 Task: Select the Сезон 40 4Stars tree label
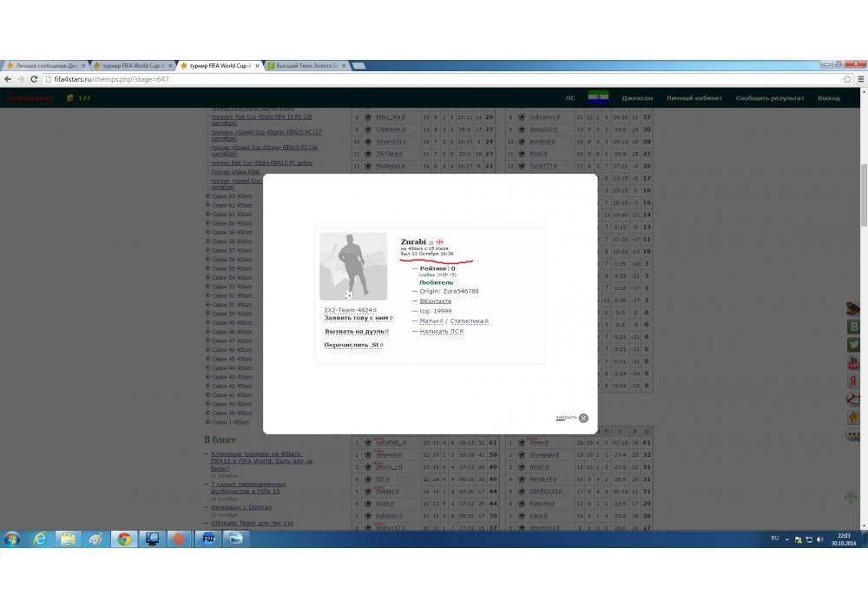click(x=232, y=404)
